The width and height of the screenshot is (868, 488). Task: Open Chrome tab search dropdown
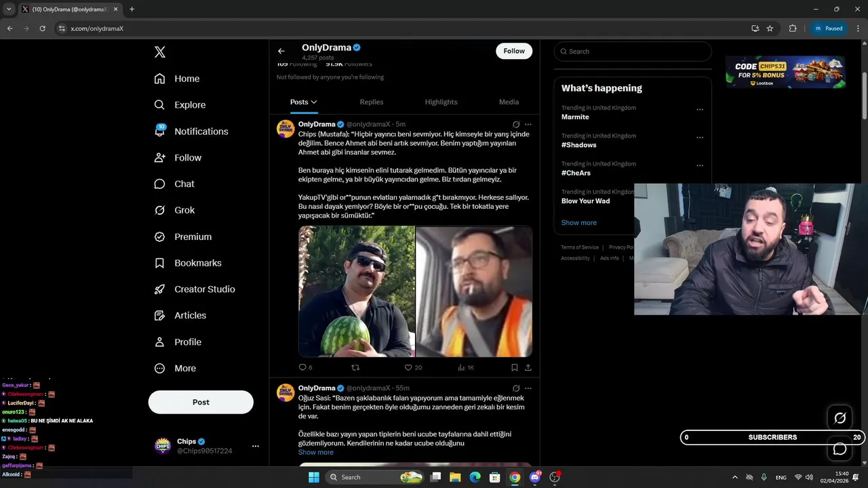click(x=9, y=9)
